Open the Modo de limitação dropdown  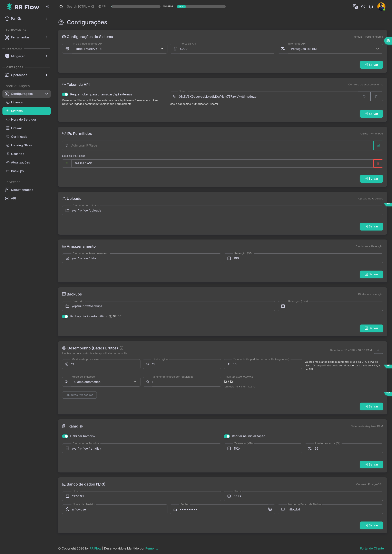click(x=106, y=382)
